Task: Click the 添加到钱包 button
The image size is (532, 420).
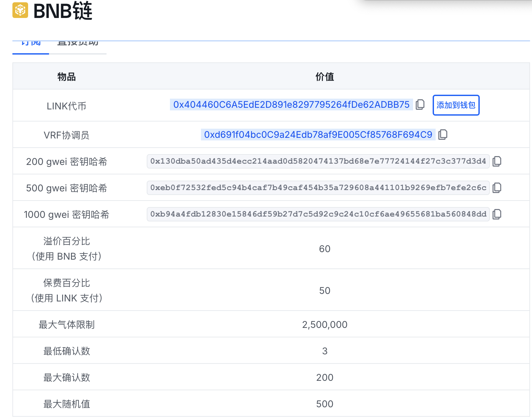Action: pos(456,105)
